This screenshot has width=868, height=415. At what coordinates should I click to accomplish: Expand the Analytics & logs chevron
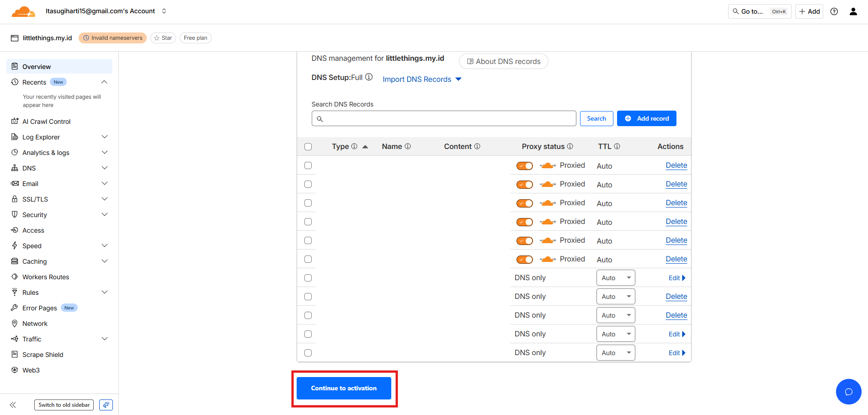pos(104,152)
